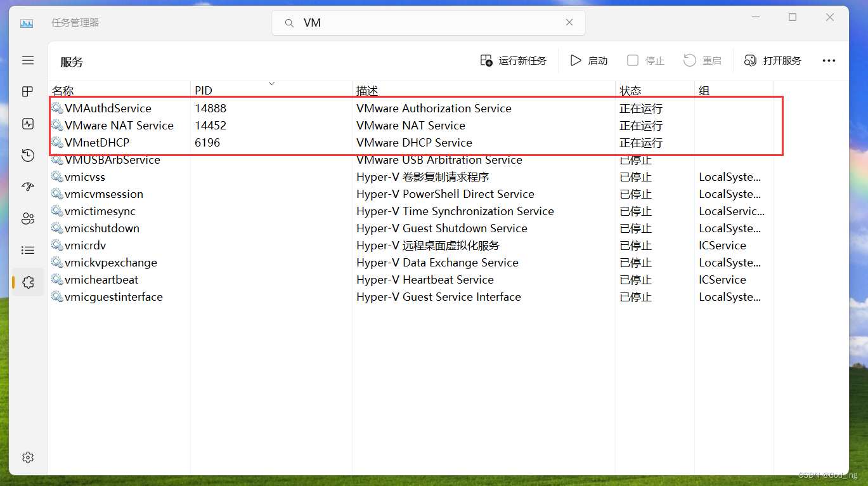
Task: Sort by the PID column header
Action: [x=271, y=91]
